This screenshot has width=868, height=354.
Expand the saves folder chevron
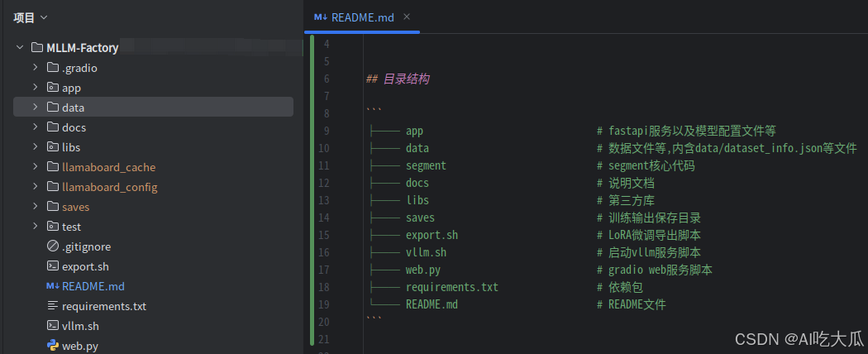point(36,207)
